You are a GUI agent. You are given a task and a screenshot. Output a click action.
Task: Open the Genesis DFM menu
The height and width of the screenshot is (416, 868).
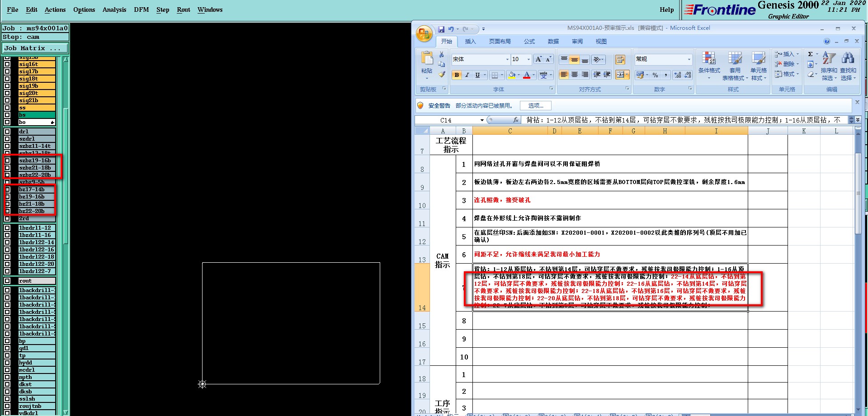pos(142,9)
